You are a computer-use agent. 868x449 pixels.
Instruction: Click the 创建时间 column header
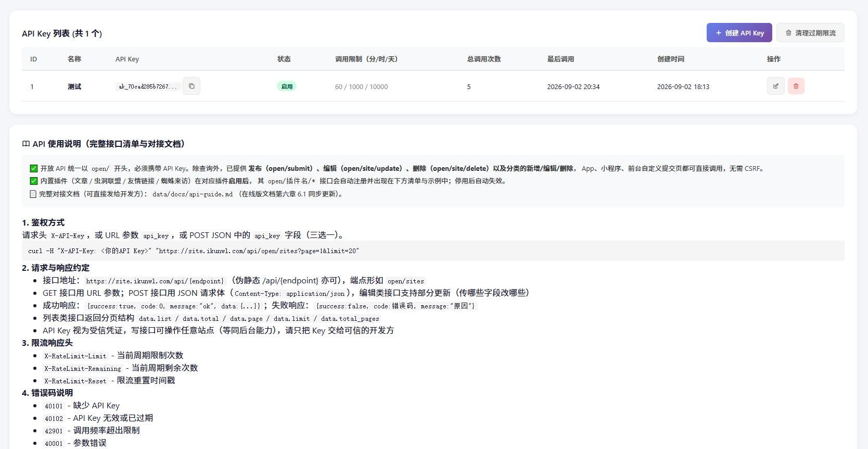tap(671, 59)
